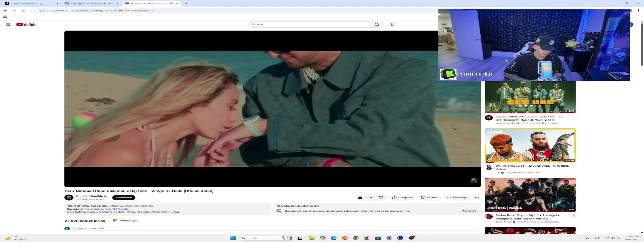Expand description with ...más
The width and height of the screenshot is (644, 242).
(x=175, y=212)
